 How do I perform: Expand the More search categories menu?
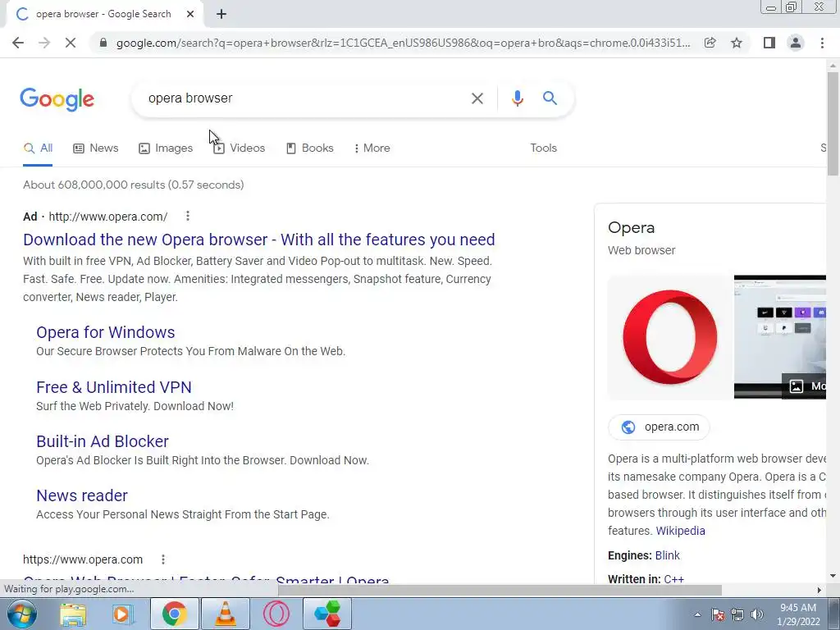372,148
